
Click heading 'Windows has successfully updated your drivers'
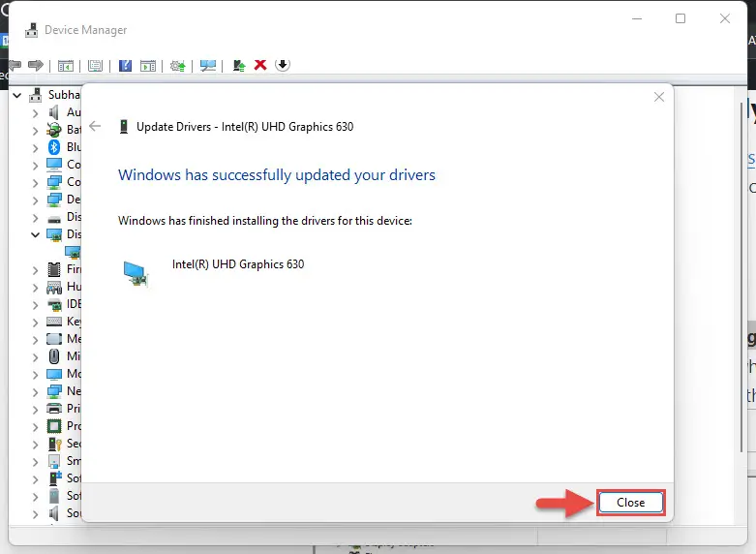tap(277, 174)
